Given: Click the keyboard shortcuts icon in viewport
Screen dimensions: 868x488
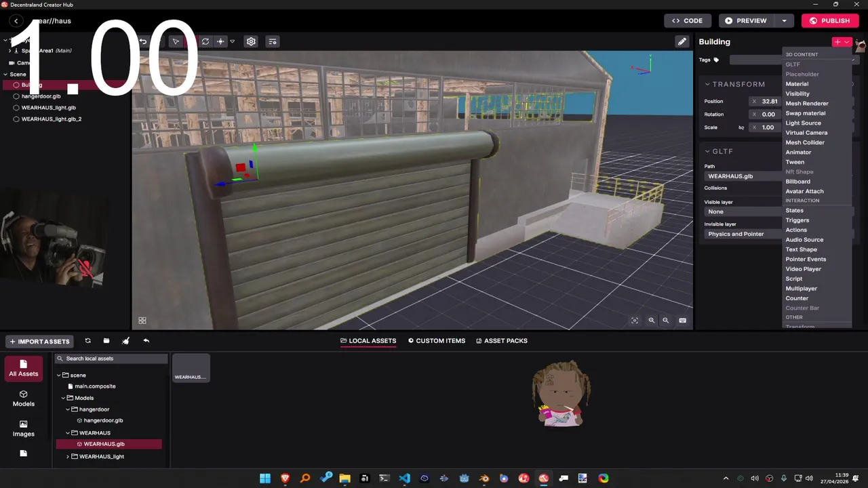Looking at the screenshot, I should [x=682, y=321].
